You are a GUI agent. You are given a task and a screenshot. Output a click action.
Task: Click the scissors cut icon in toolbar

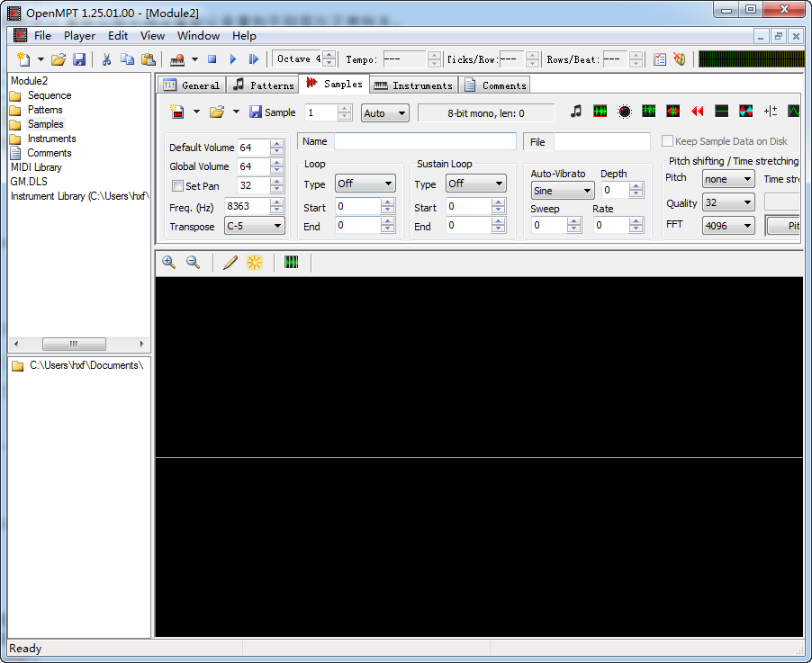pos(106,59)
